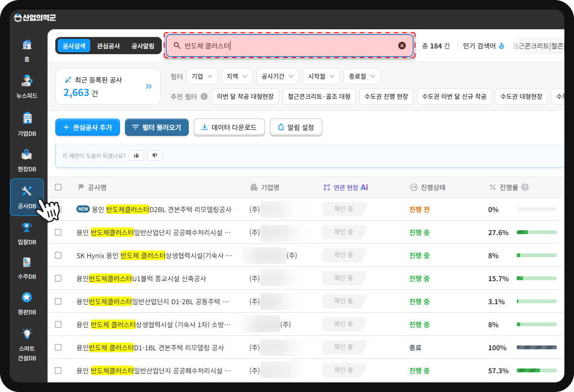Clear the search text with X icon
This screenshot has width=574, height=392.
[402, 46]
